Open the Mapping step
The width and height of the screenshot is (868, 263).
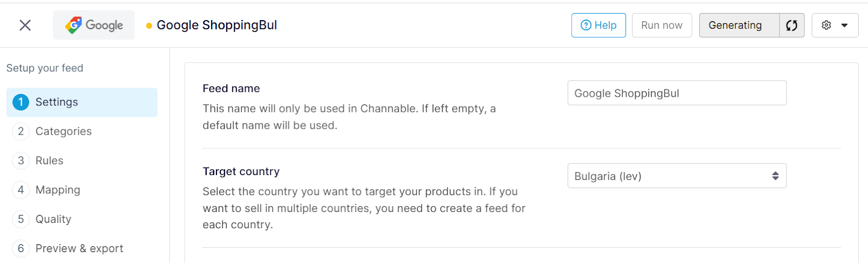click(x=58, y=190)
